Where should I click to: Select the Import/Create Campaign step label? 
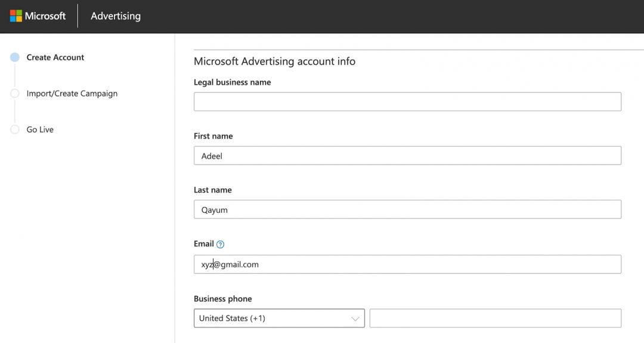72,94
